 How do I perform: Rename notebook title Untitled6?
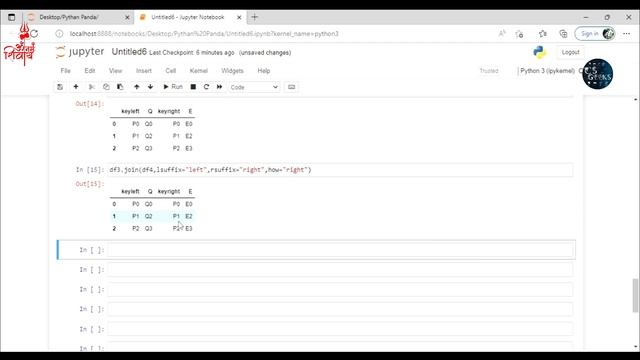pyautogui.click(x=129, y=52)
